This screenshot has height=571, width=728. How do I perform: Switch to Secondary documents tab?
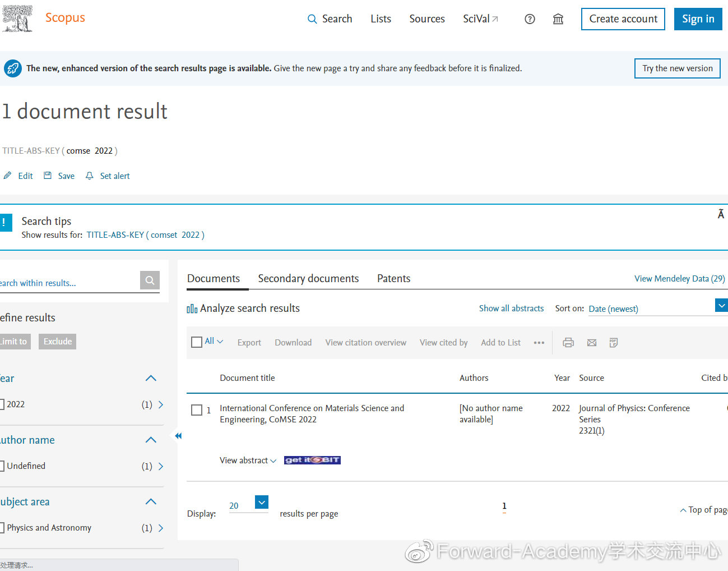(x=308, y=279)
